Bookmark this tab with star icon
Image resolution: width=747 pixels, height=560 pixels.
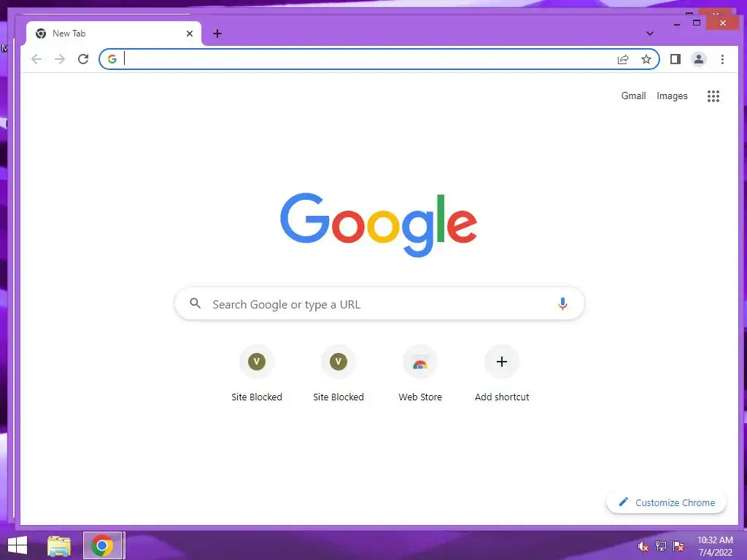pos(646,59)
